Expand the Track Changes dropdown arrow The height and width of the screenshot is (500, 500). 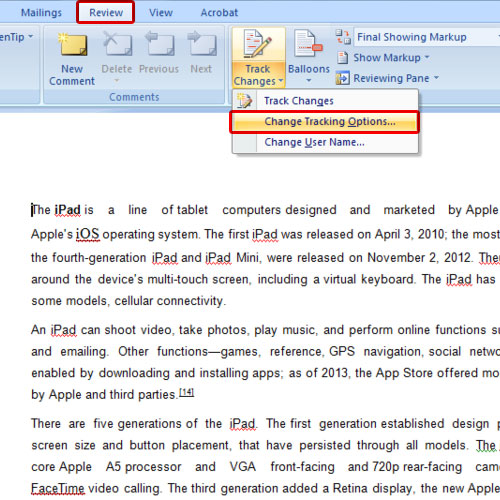tap(280, 81)
